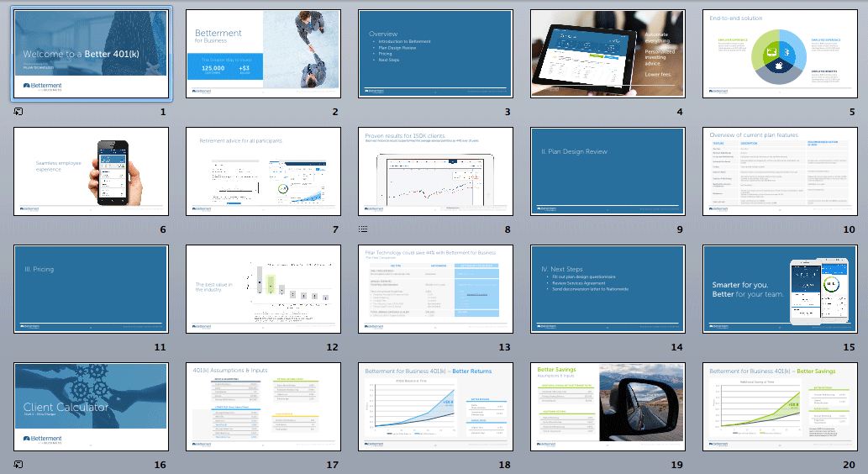
Task: Select the 'Better Savings' green chart slide 20
Action: pyautogui.click(x=780, y=407)
